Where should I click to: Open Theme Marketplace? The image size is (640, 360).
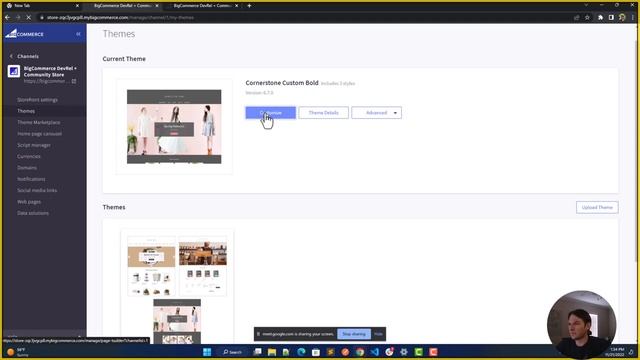39,122
